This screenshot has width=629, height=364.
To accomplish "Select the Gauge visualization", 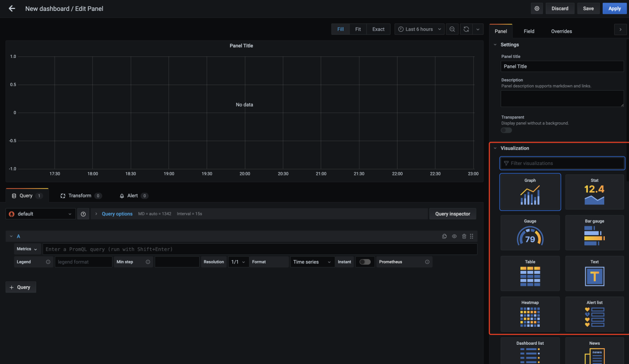I will [530, 232].
